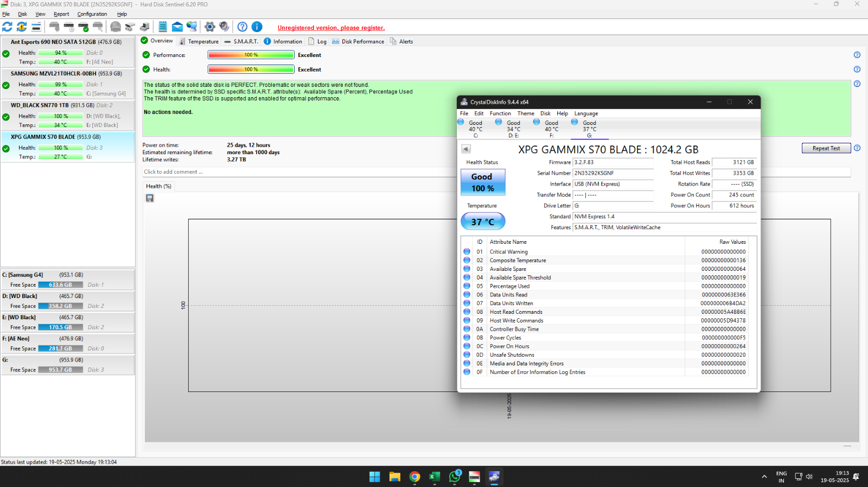Select XPG GAMMIX S70 BLADE disk entry
The image size is (868, 487).
(x=68, y=147)
